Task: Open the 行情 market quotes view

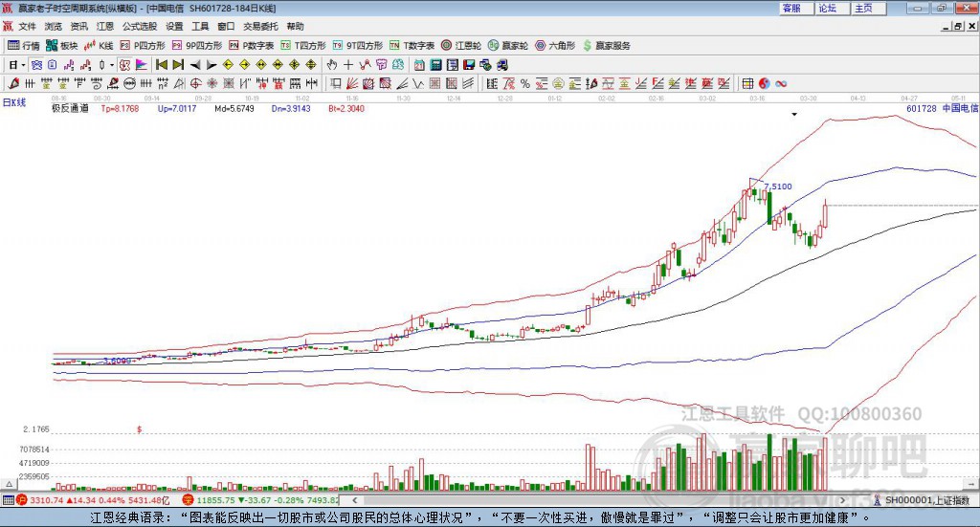Action: tap(23, 46)
